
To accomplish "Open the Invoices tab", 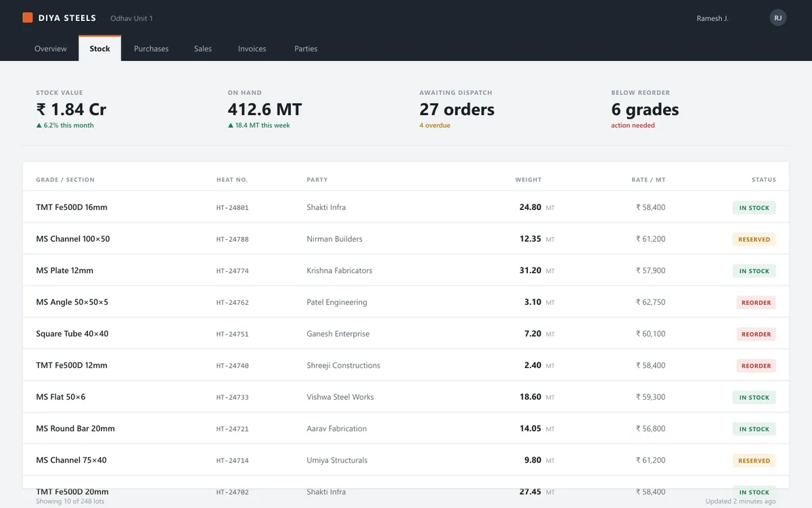I will [x=252, y=49].
